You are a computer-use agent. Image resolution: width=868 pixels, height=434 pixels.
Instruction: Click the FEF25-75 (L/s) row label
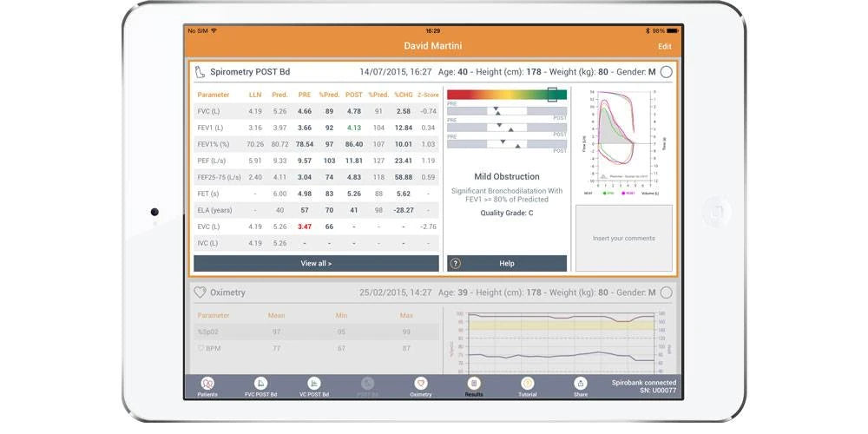click(220, 178)
